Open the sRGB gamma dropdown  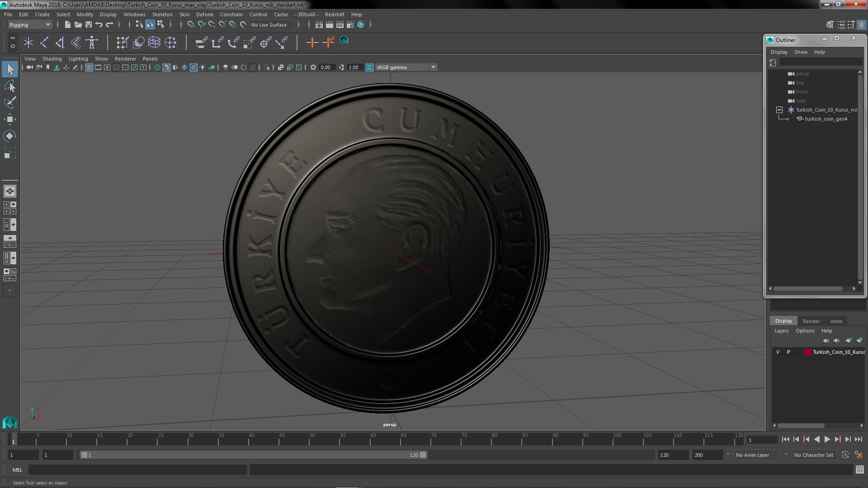tap(406, 67)
